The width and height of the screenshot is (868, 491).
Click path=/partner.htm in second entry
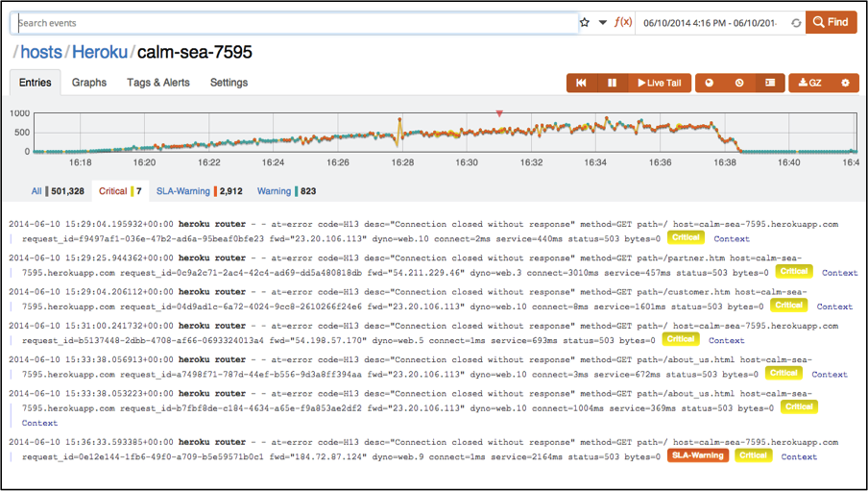681,258
